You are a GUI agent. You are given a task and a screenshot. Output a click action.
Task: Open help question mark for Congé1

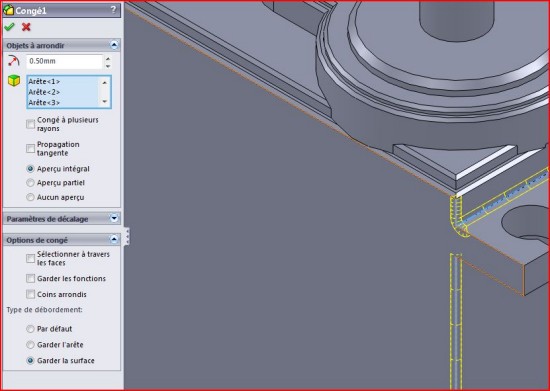(113, 10)
